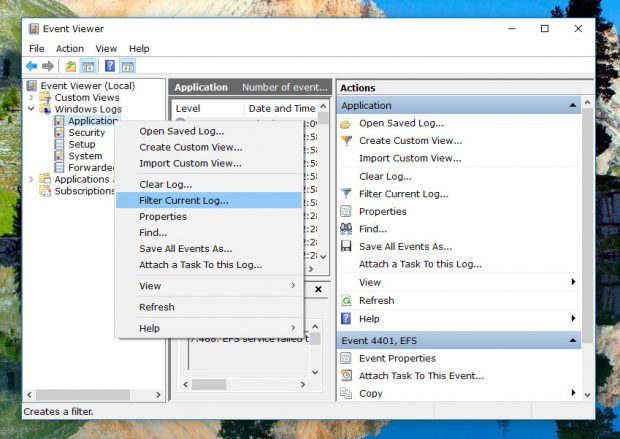Viewport: 620px width, 439px height.
Task: Choose Properties in context menu
Action: click(209, 216)
